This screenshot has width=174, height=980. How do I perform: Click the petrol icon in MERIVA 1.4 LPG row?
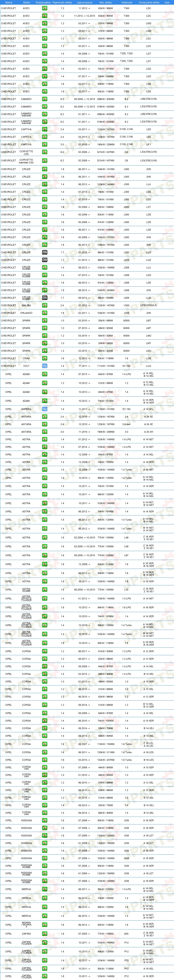(x=45, y=889)
